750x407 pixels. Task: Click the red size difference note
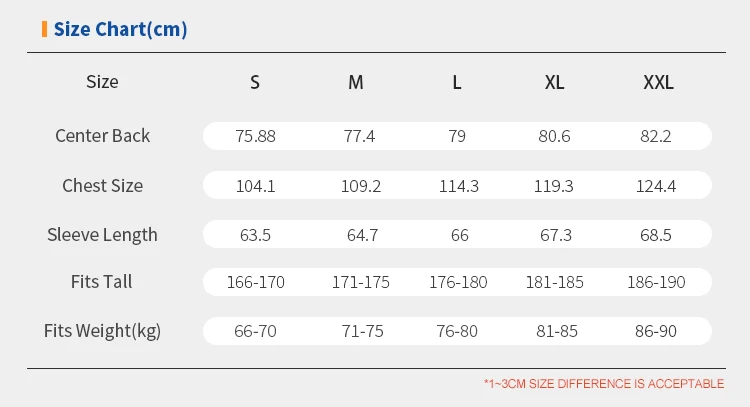pyautogui.click(x=603, y=383)
